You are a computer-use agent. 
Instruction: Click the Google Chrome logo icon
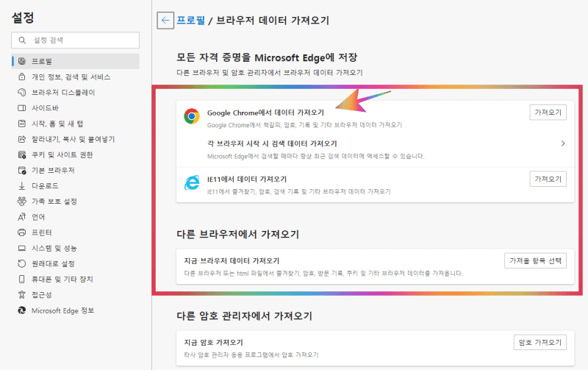click(x=192, y=116)
